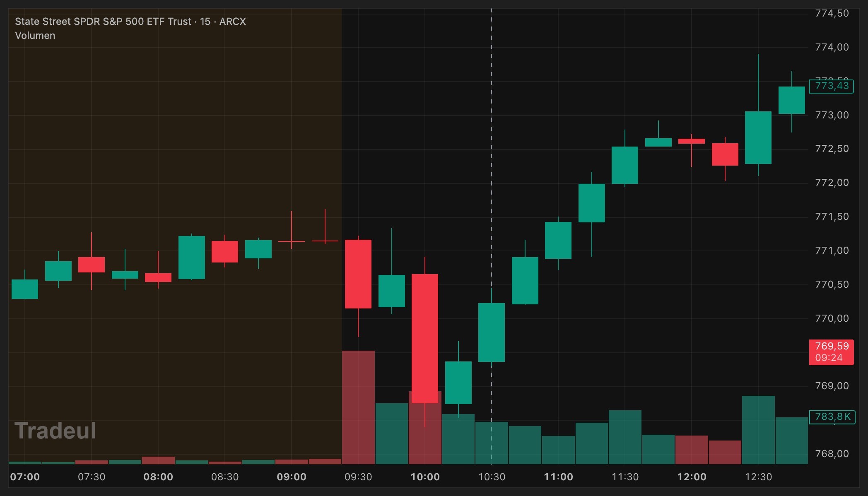868x496 pixels.
Task: Select the 783,8 K volume tag
Action: coord(832,417)
